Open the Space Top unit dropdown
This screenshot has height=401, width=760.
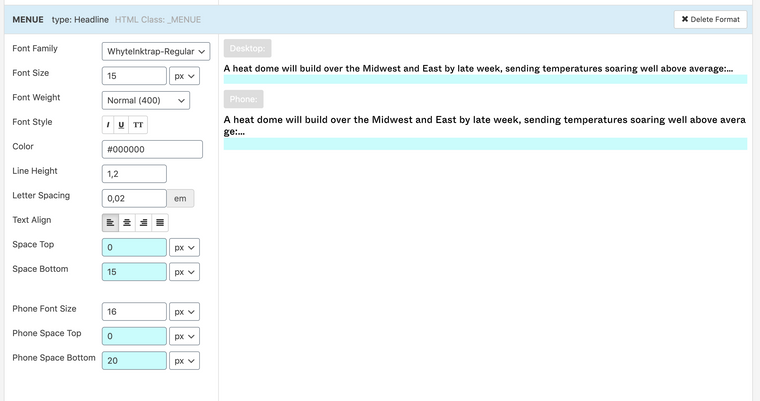point(185,247)
